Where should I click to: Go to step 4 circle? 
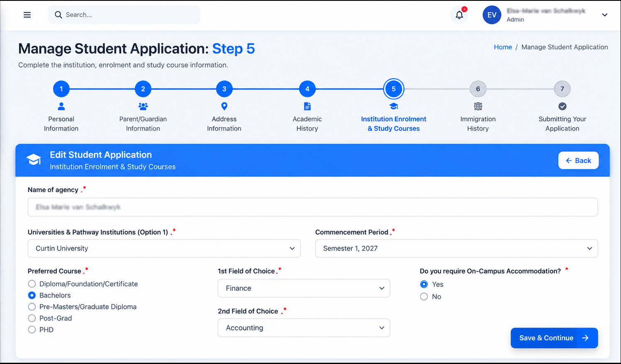pyautogui.click(x=307, y=89)
